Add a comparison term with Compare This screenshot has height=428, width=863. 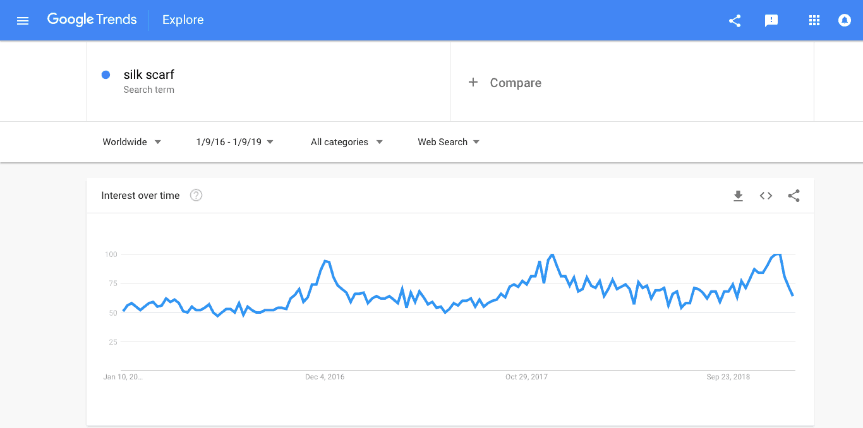point(505,83)
